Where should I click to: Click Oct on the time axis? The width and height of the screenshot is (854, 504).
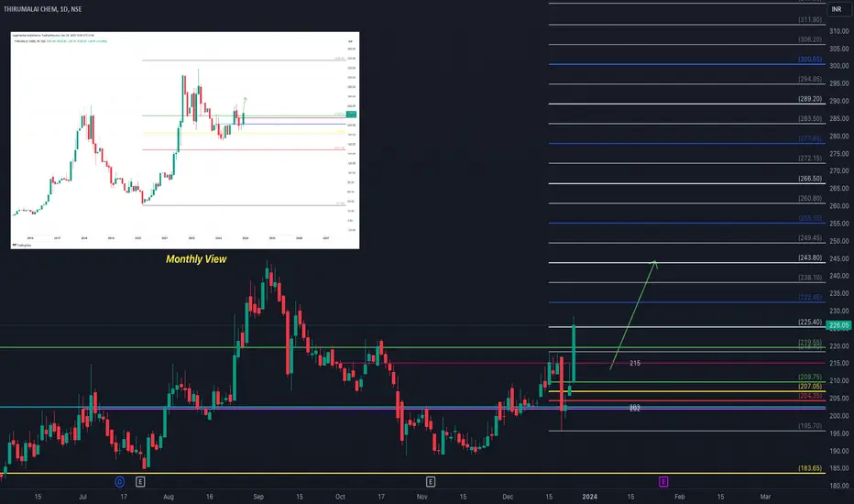click(340, 497)
